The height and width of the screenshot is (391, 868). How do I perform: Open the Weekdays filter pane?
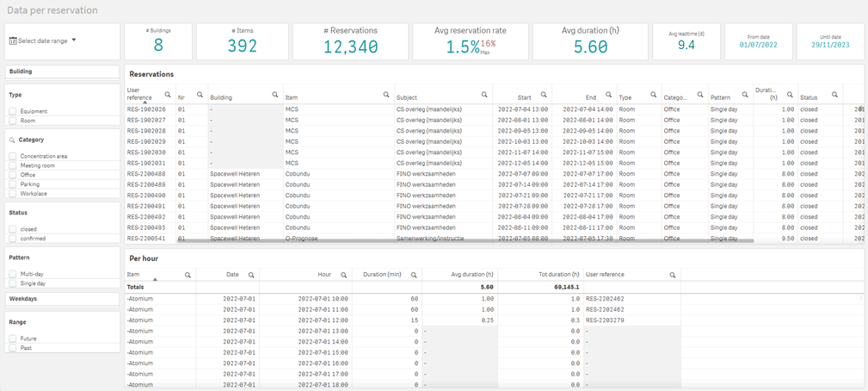(62, 299)
